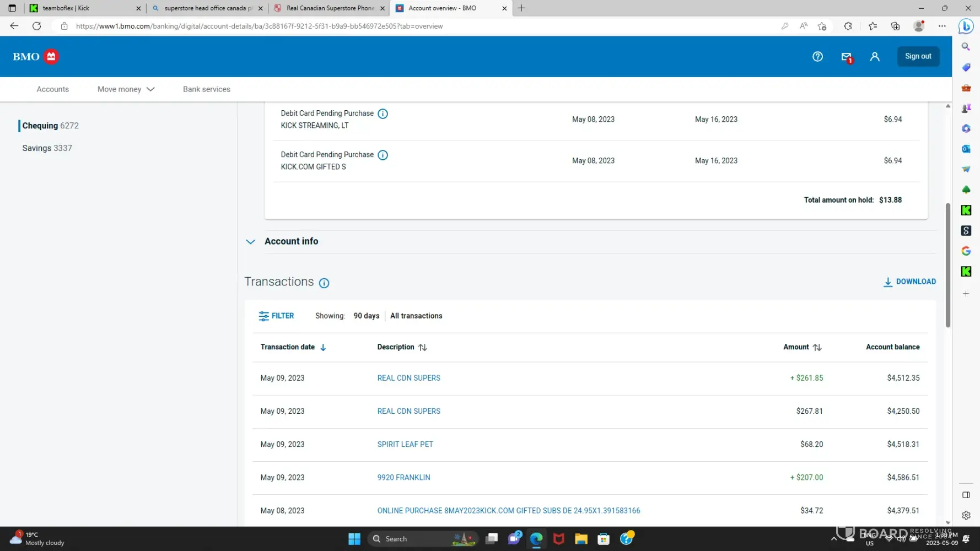The height and width of the screenshot is (551, 980).
Task: Download the transactions list
Action: pos(909,282)
